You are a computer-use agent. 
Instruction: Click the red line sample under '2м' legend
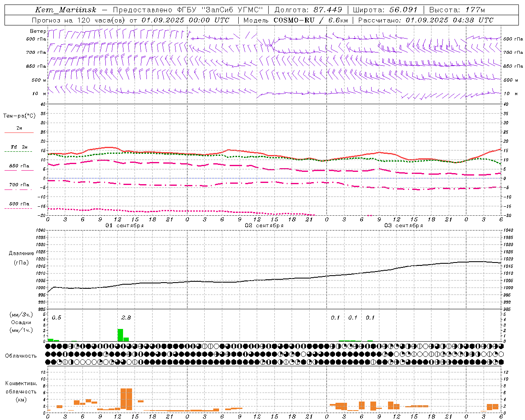[19, 132]
